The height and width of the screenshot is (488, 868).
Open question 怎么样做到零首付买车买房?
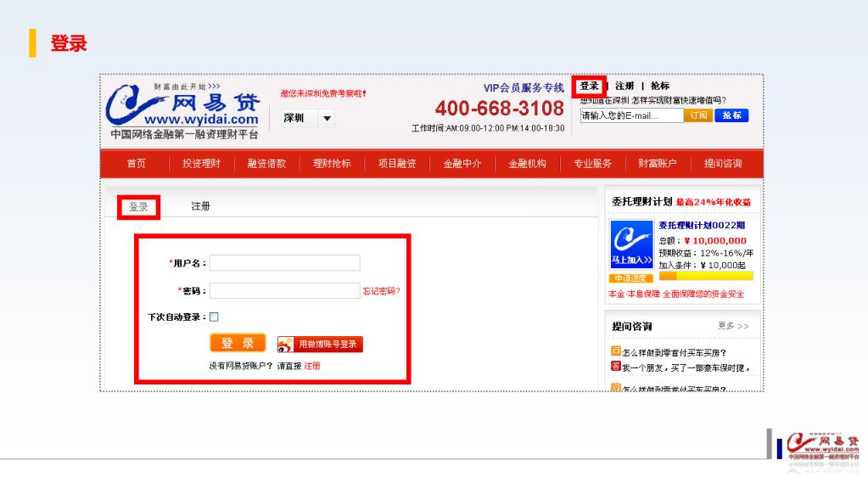pos(675,352)
